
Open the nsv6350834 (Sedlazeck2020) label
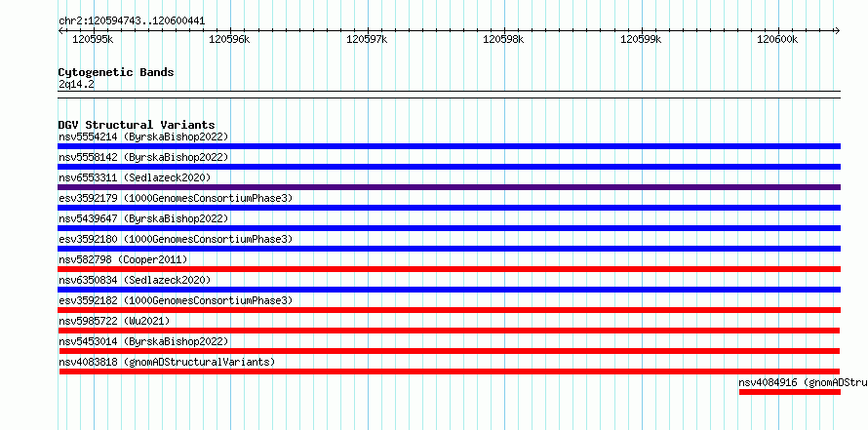click(x=135, y=280)
